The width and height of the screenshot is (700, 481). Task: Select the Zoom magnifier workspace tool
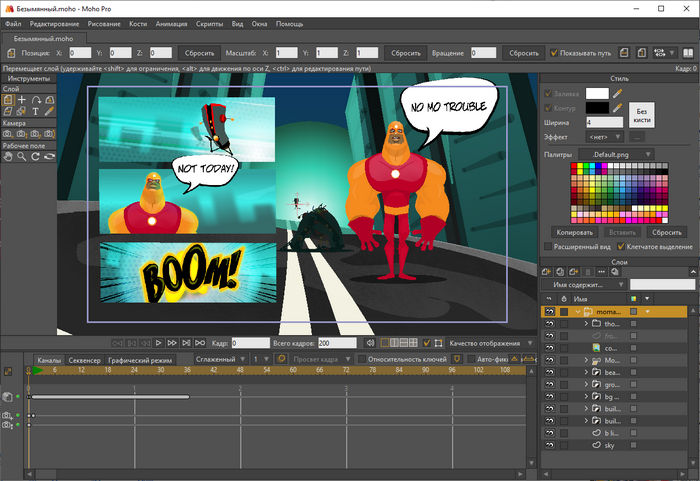[x=21, y=156]
